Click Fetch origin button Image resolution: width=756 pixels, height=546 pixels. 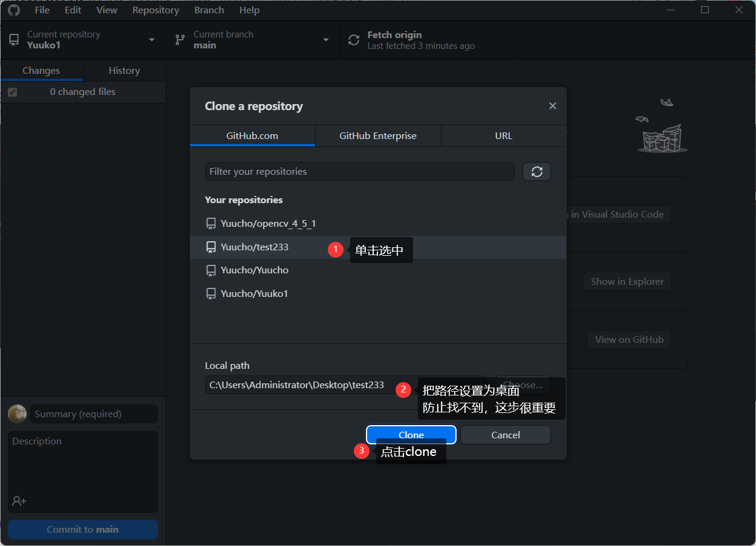(x=427, y=40)
